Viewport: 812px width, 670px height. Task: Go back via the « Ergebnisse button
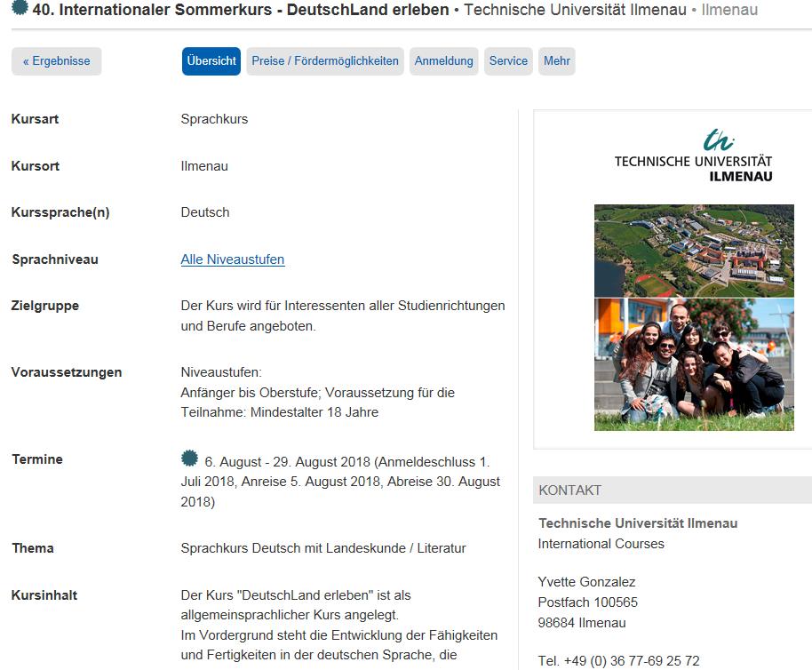tap(57, 61)
